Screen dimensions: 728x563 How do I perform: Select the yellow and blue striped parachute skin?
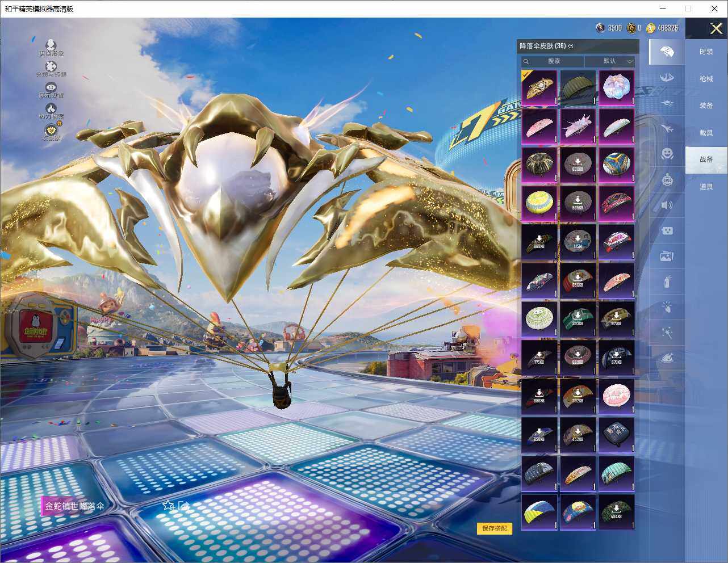pos(539,512)
